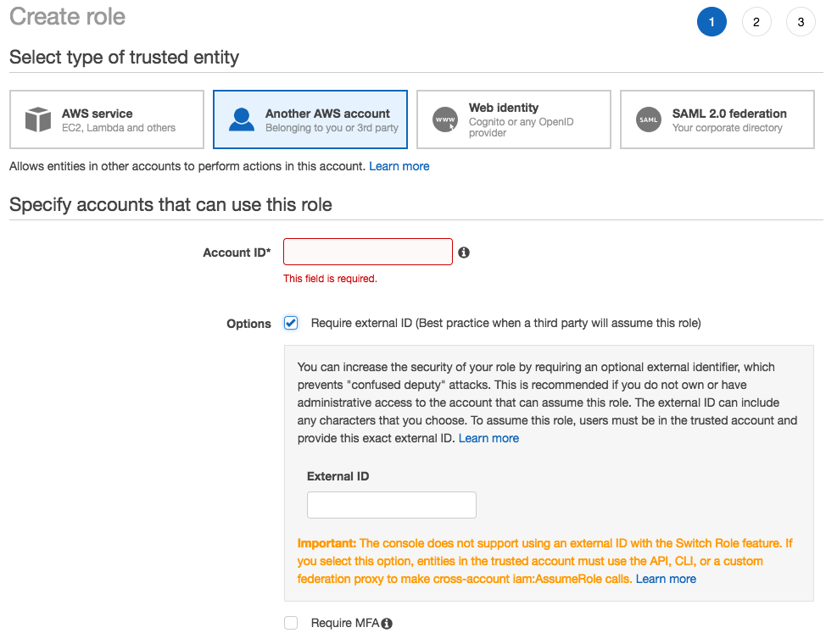Select Another AWS account entity card
The width and height of the screenshot is (837, 644).
[310, 119]
